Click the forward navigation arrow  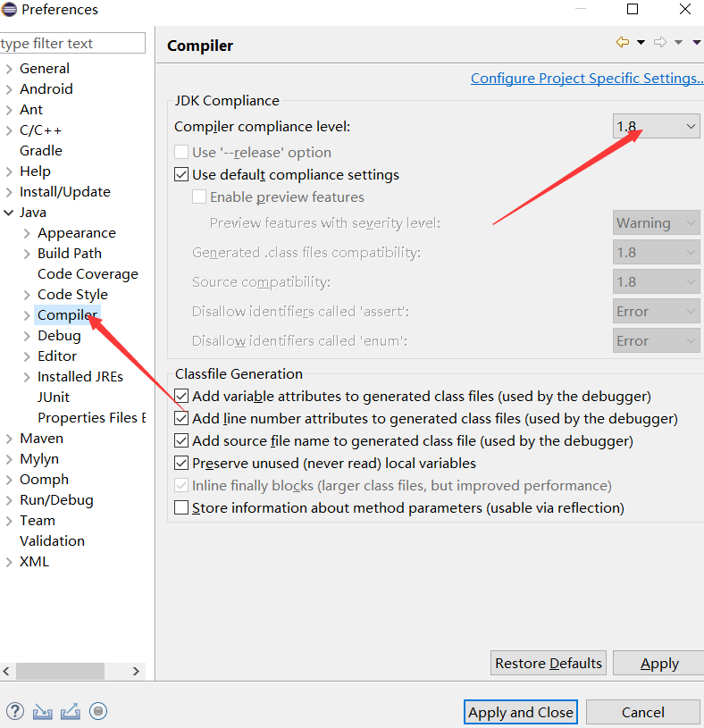tap(658, 41)
